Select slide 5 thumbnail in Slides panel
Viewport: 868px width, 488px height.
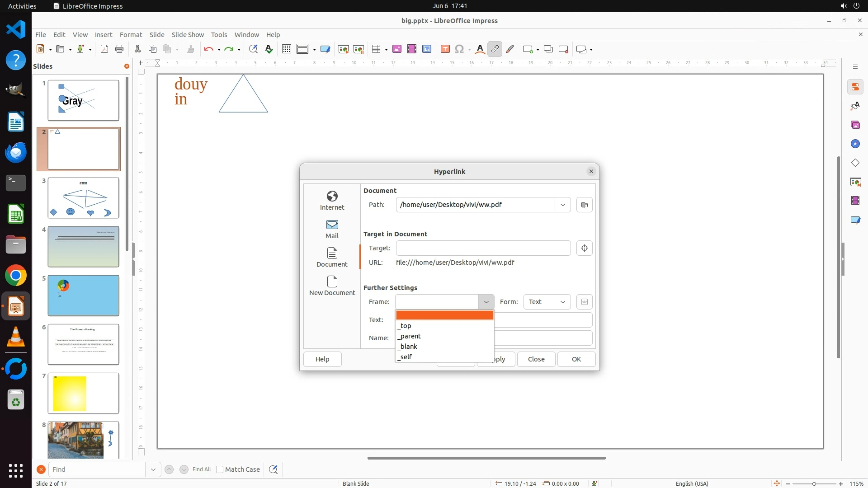83,296
